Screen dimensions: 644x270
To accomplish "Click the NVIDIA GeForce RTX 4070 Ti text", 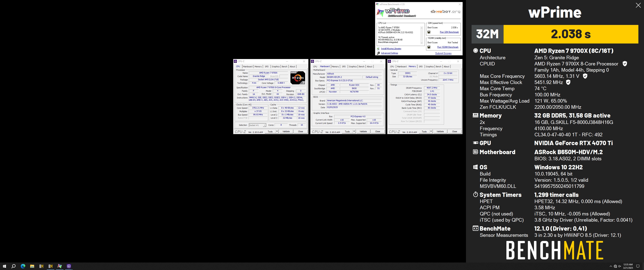I will [x=573, y=143].
